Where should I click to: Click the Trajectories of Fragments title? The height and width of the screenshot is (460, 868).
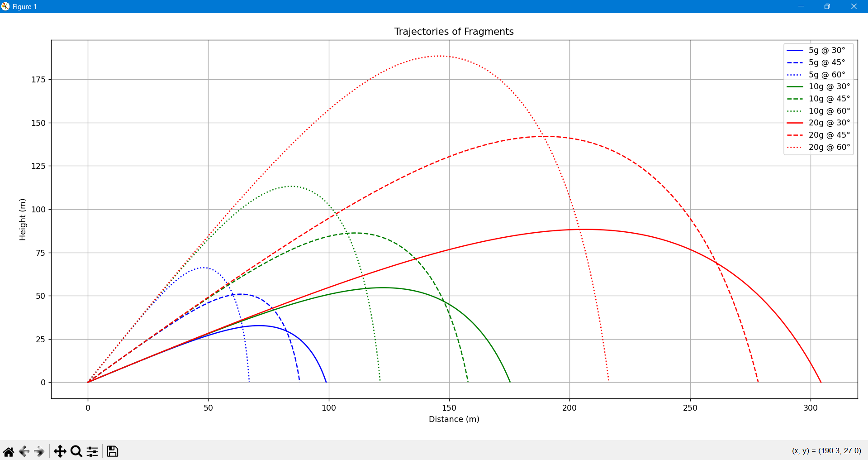click(x=454, y=31)
